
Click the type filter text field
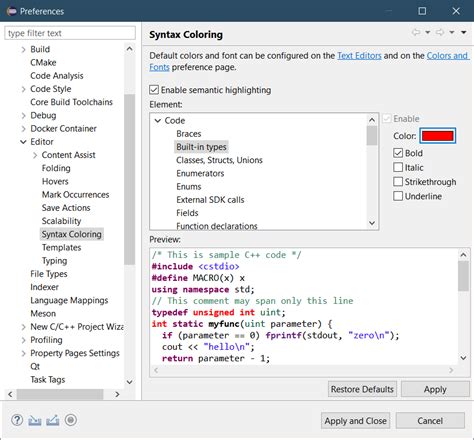pos(70,33)
